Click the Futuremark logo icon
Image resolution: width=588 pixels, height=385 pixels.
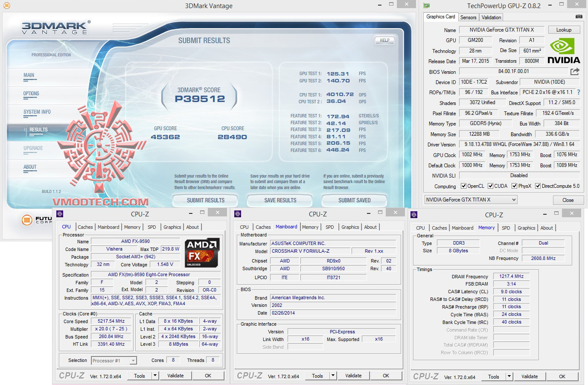pyautogui.click(x=27, y=220)
